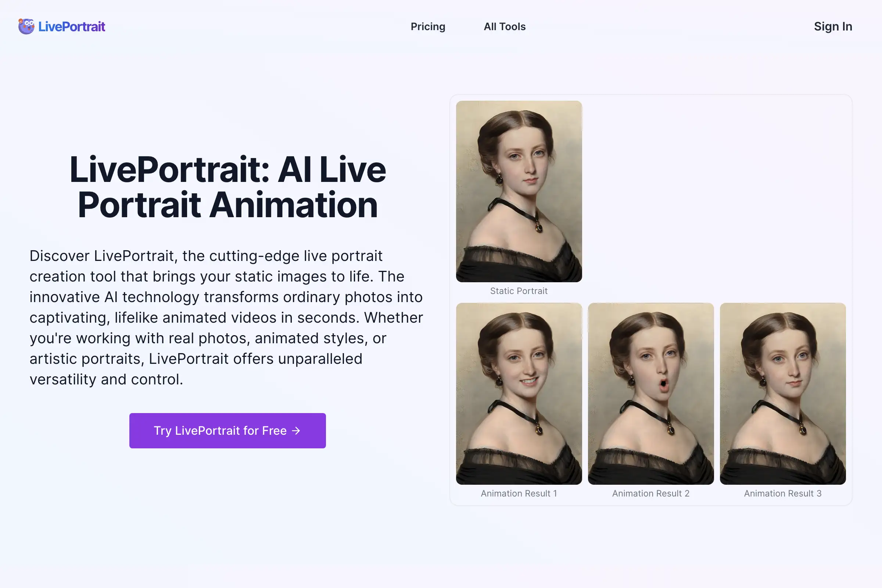Select the Static Portrait image
This screenshot has height=588, width=882.
519,191
